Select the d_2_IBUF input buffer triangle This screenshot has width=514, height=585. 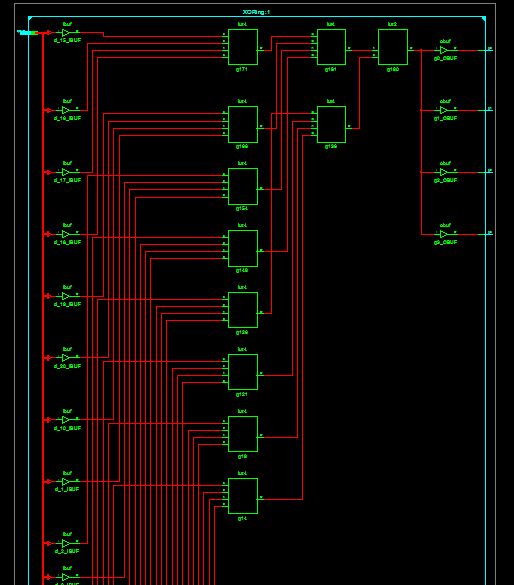(66, 543)
